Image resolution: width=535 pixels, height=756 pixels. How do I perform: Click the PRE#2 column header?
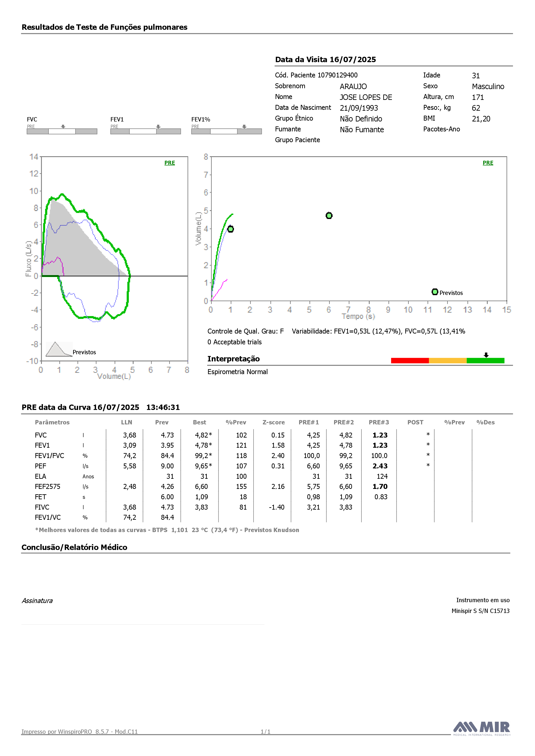[344, 422]
